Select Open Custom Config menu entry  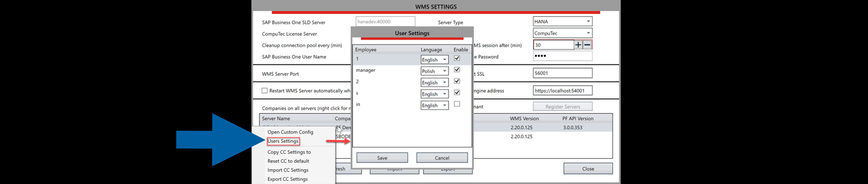point(290,132)
